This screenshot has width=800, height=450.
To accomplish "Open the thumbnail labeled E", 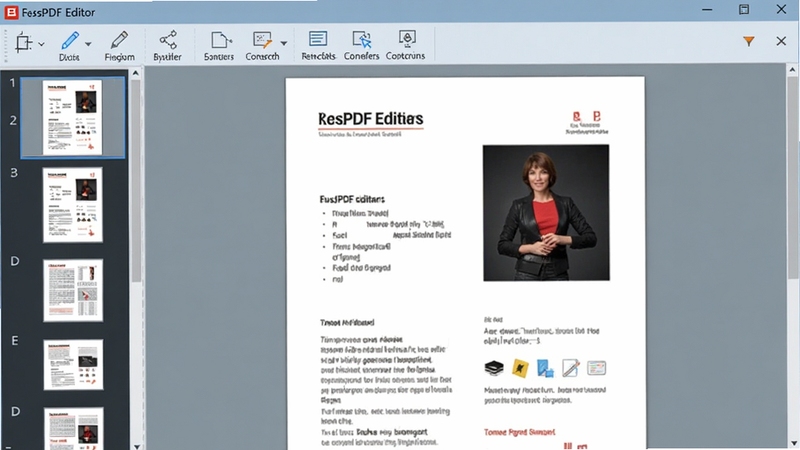I will [x=73, y=365].
